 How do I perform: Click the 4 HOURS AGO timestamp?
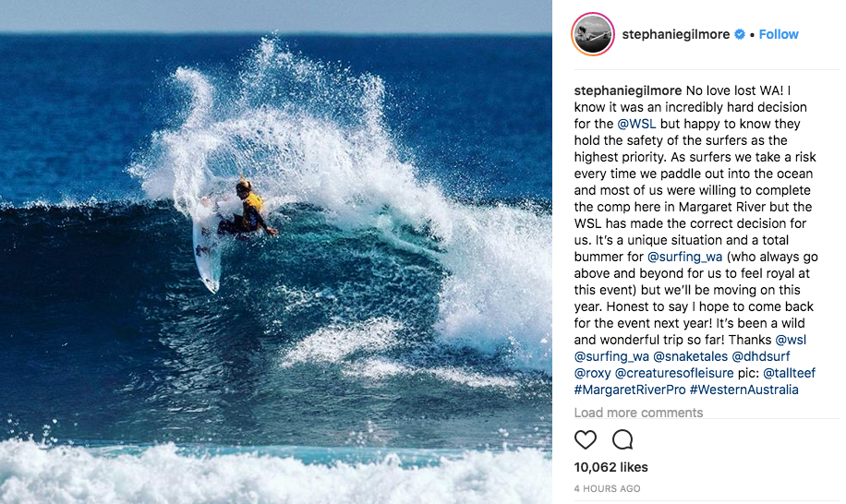(607, 489)
